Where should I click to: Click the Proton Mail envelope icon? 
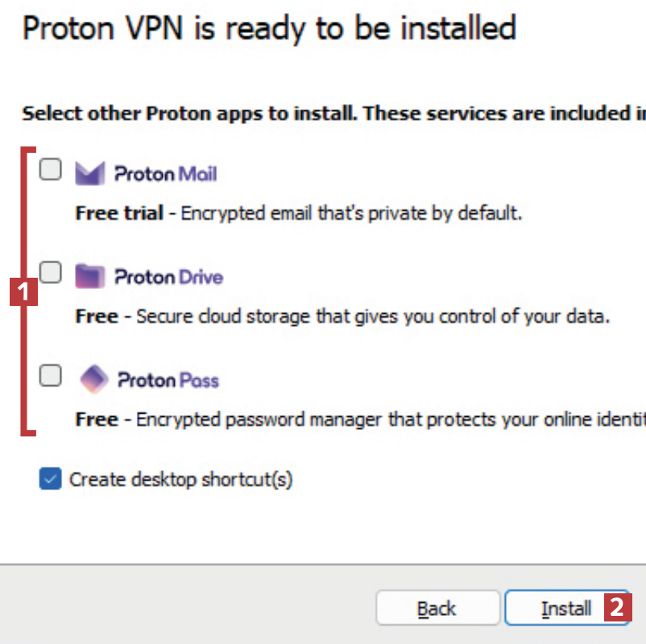[x=90, y=173]
